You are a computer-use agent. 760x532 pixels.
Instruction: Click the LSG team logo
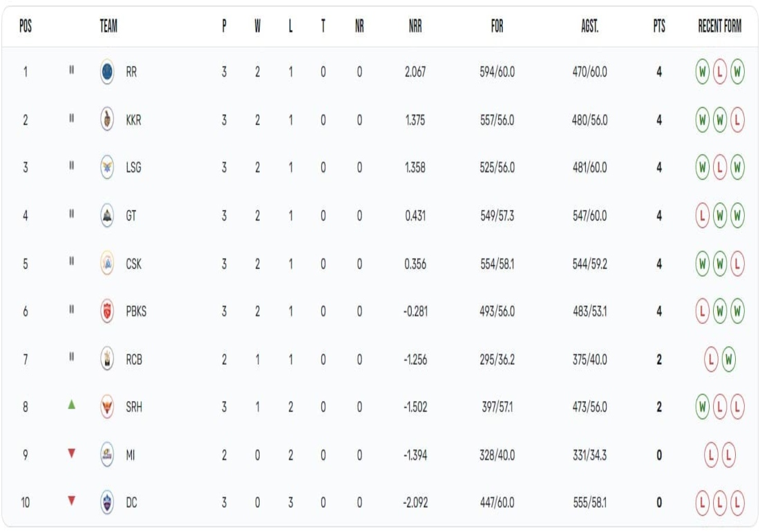(107, 167)
